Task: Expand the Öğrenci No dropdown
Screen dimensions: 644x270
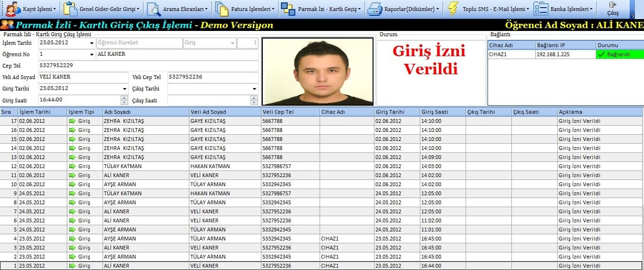Action: coord(92,55)
